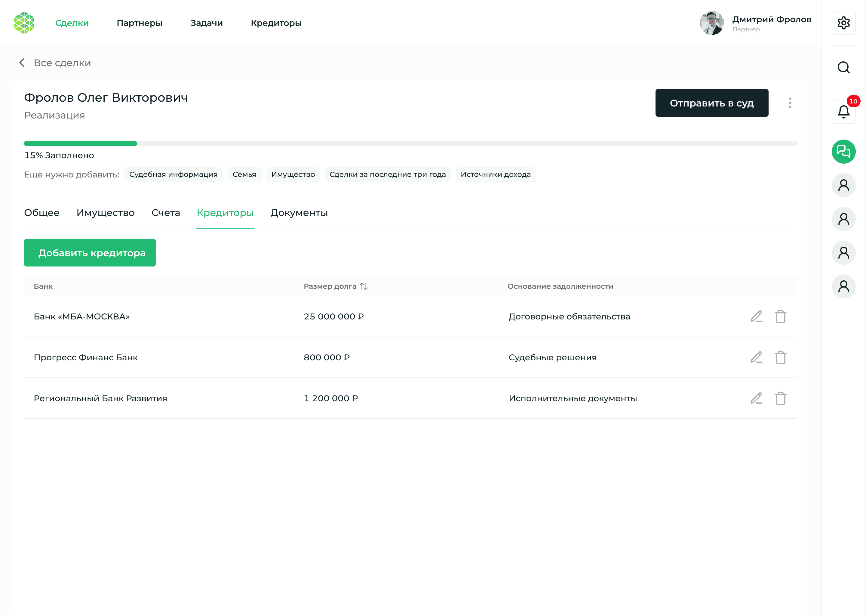
Task: Click the Источники дохода tag
Action: [496, 174]
